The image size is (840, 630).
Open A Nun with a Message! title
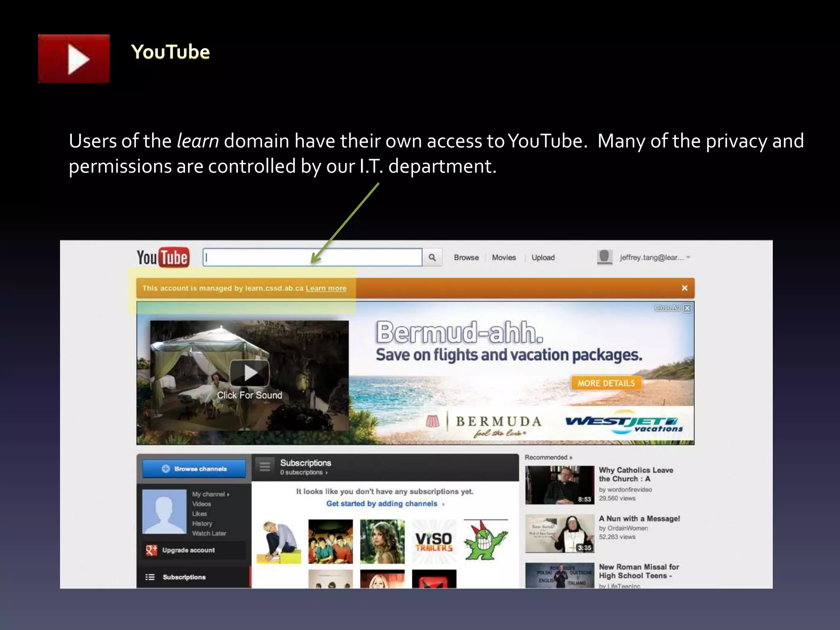pyautogui.click(x=639, y=519)
